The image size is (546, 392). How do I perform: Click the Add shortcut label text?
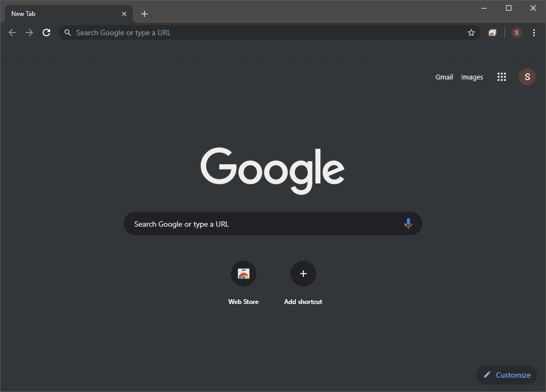click(303, 302)
